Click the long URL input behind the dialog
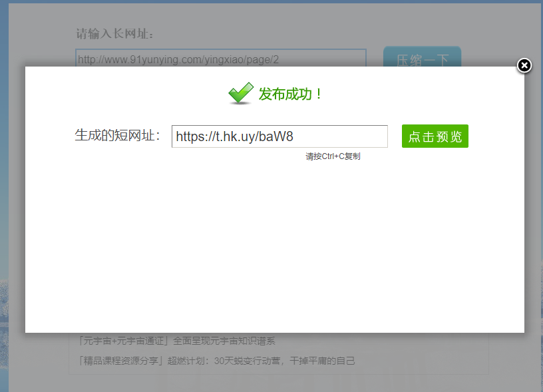This screenshot has width=543, height=392. (221, 58)
